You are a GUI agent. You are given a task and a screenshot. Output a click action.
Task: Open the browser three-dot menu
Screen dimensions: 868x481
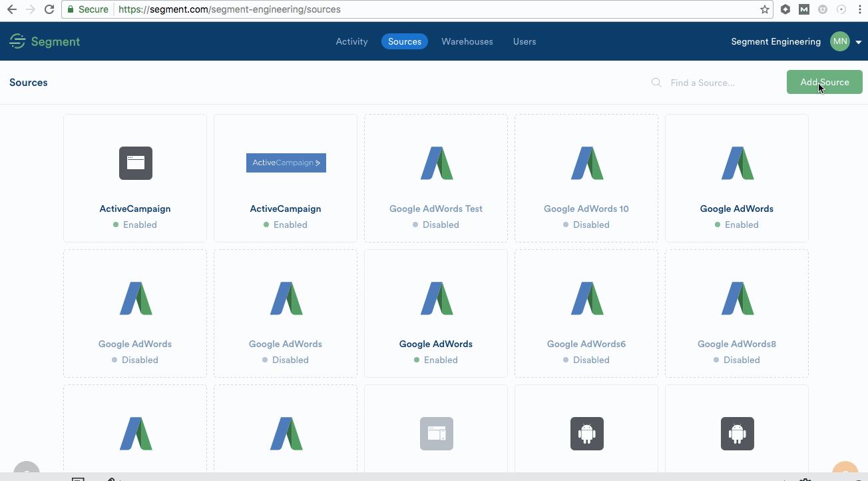point(859,9)
